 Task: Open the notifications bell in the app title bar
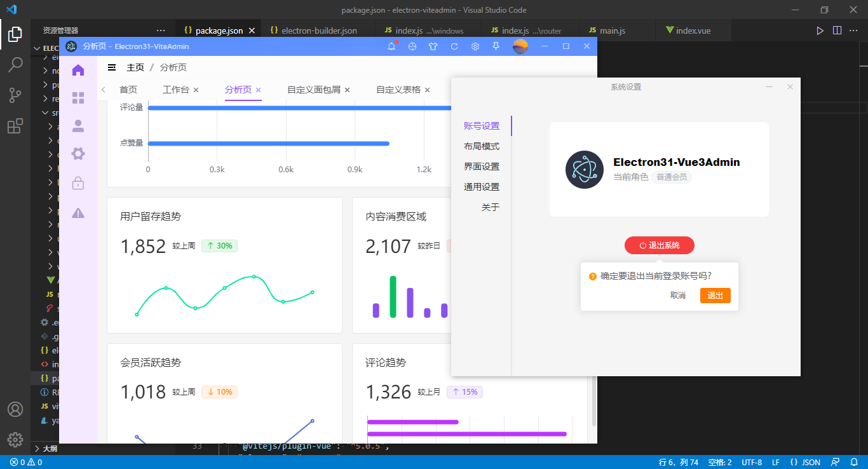click(391, 46)
